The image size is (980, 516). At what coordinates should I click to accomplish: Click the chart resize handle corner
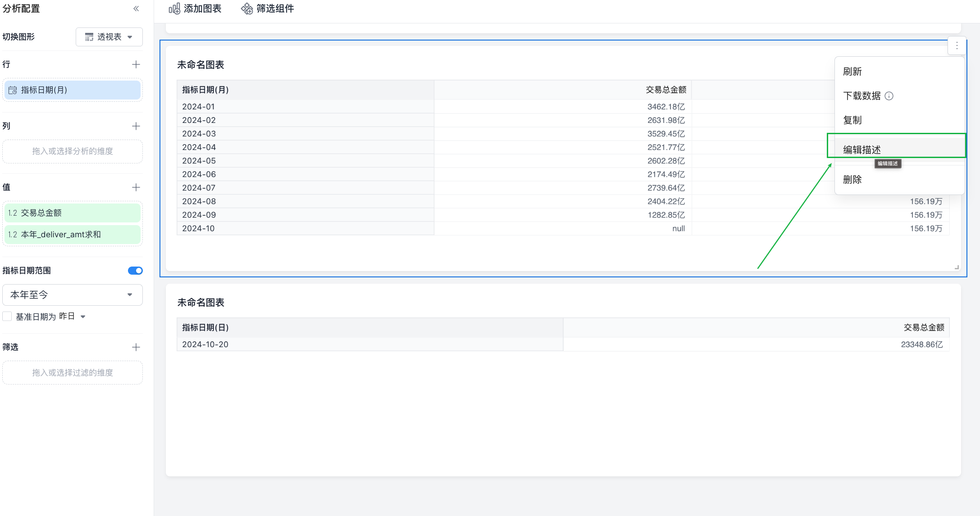957,267
